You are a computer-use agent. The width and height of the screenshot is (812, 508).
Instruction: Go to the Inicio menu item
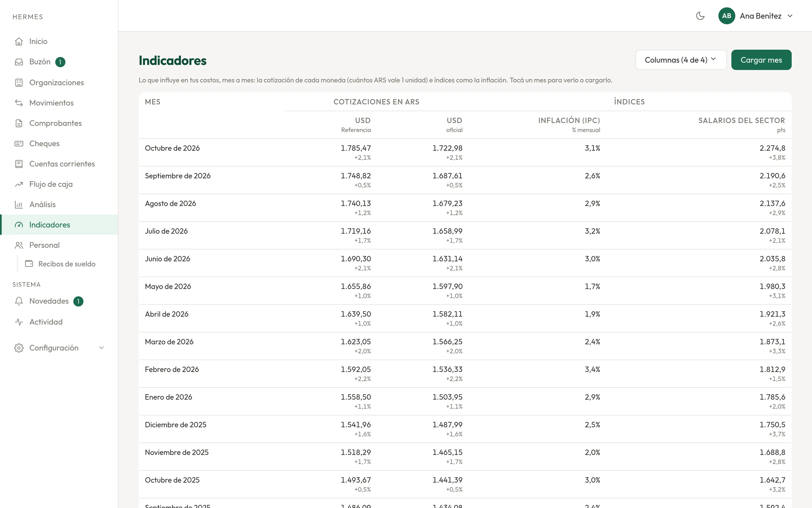pos(59,41)
